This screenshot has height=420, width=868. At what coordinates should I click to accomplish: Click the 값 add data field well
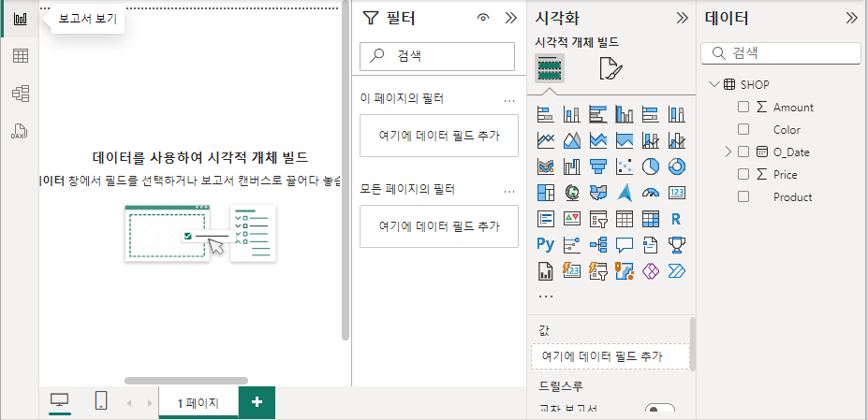click(x=611, y=356)
